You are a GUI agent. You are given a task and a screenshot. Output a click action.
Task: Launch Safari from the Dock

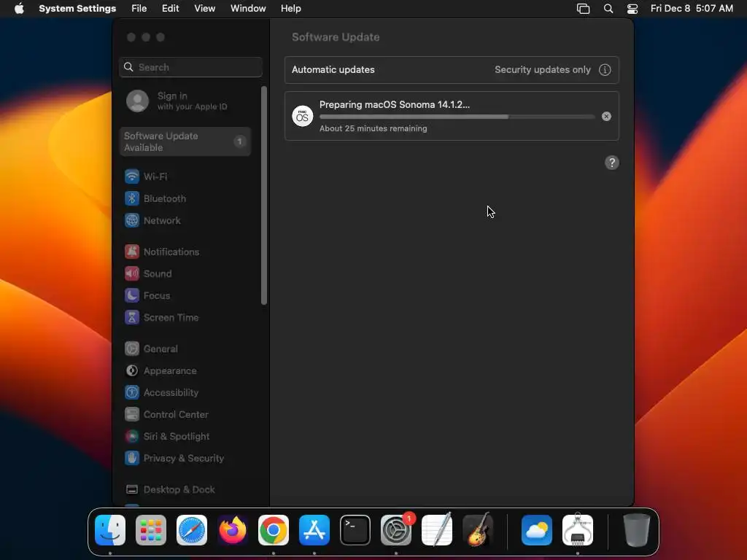point(192,530)
